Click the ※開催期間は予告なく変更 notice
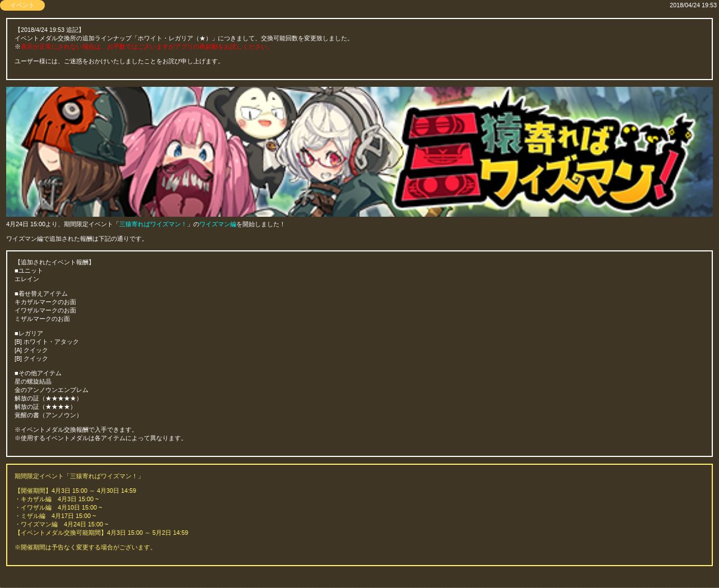Viewport: 719px width, 588px height. 85,548
